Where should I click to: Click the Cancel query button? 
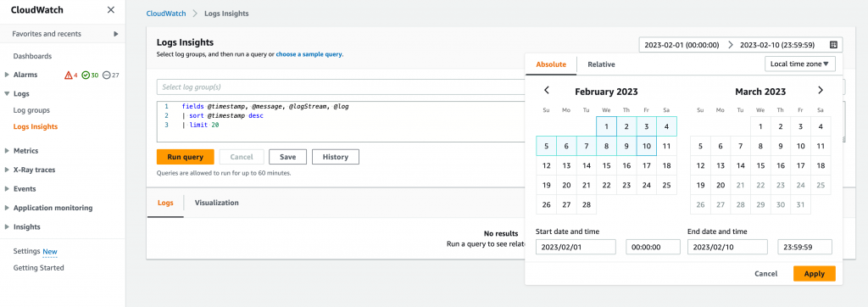click(242, 157)
